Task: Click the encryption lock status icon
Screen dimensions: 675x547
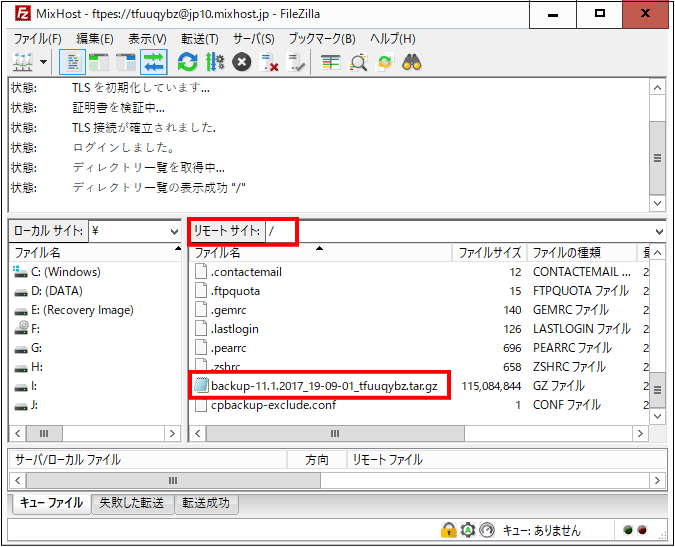Action: pyautogui.click(x=448, y=530)
